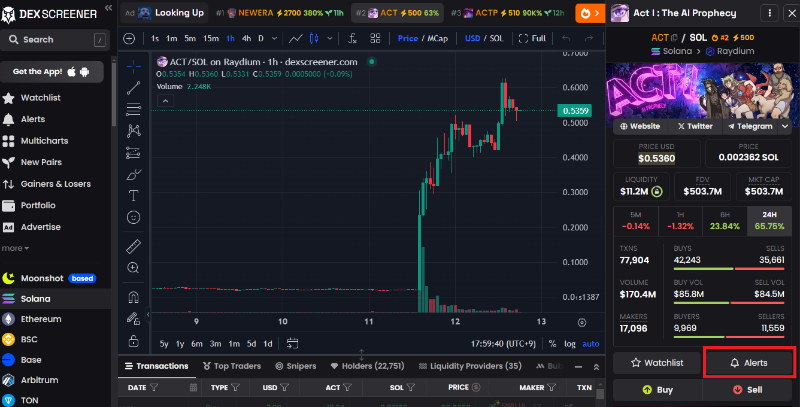The height and width of the screenshot is (407, 800).
Task: Switch chart currency to SOL
Action: 496,38
